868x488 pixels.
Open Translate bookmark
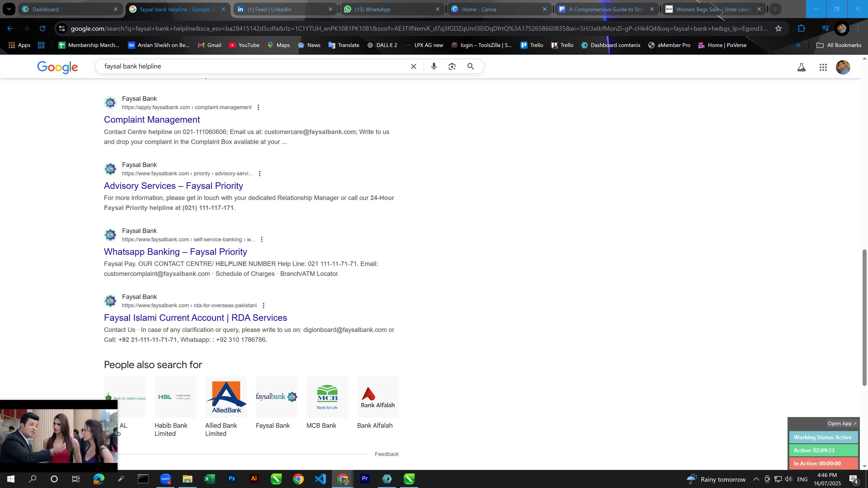pyautogui.click(x=344, y=45)
